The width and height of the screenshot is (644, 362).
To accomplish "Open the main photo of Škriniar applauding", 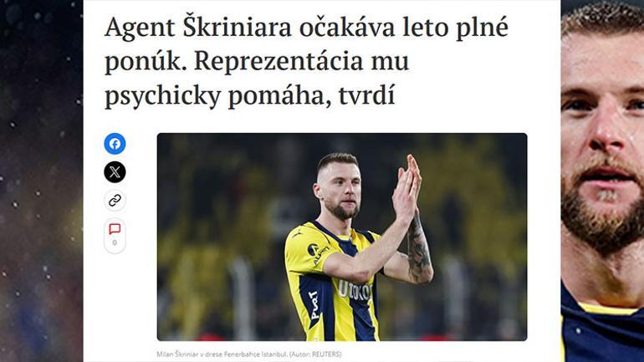I will [342, 237].
